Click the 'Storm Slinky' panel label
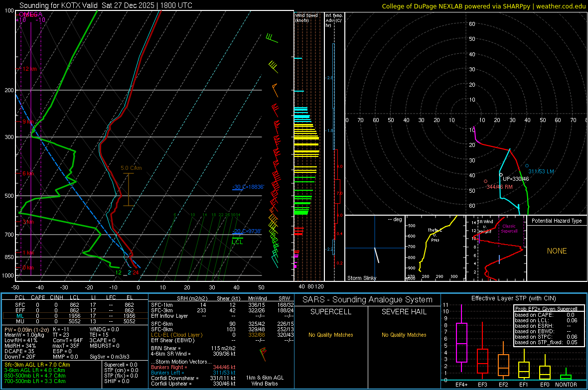Screen dimensions: 588x390 361,278
